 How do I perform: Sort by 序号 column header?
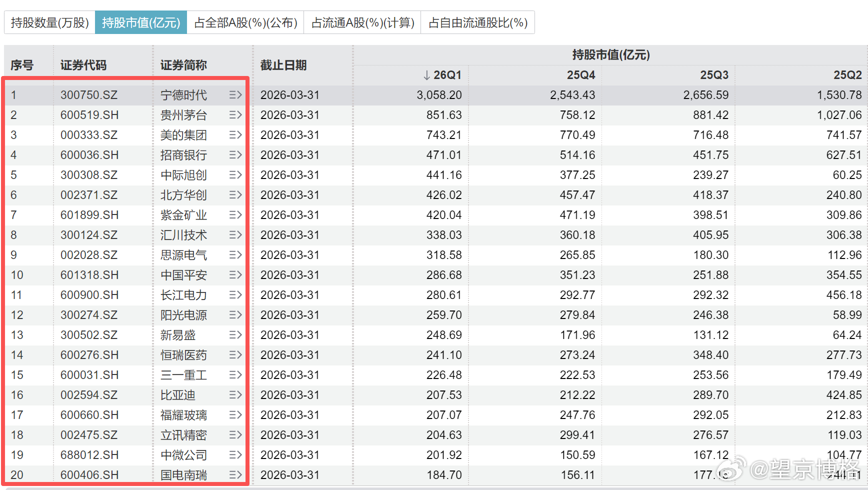[x=22, y=65]
